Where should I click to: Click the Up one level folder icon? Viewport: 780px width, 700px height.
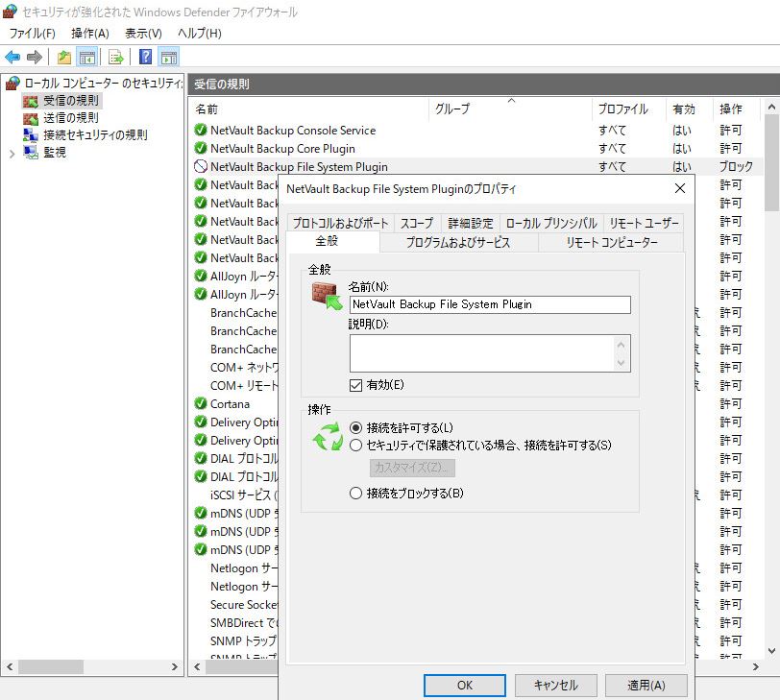pyautogui.click(x=64, y=58)
